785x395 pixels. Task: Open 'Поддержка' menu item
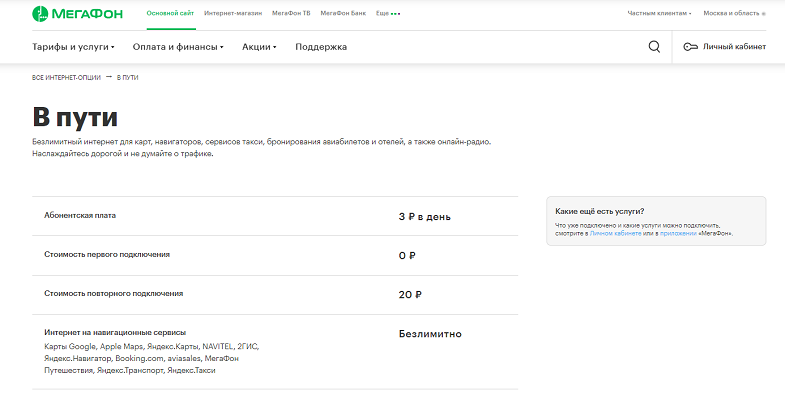[321, 47]
